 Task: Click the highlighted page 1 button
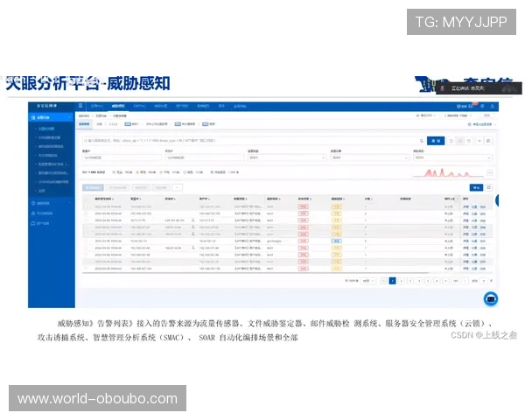(x=392, y=281)
